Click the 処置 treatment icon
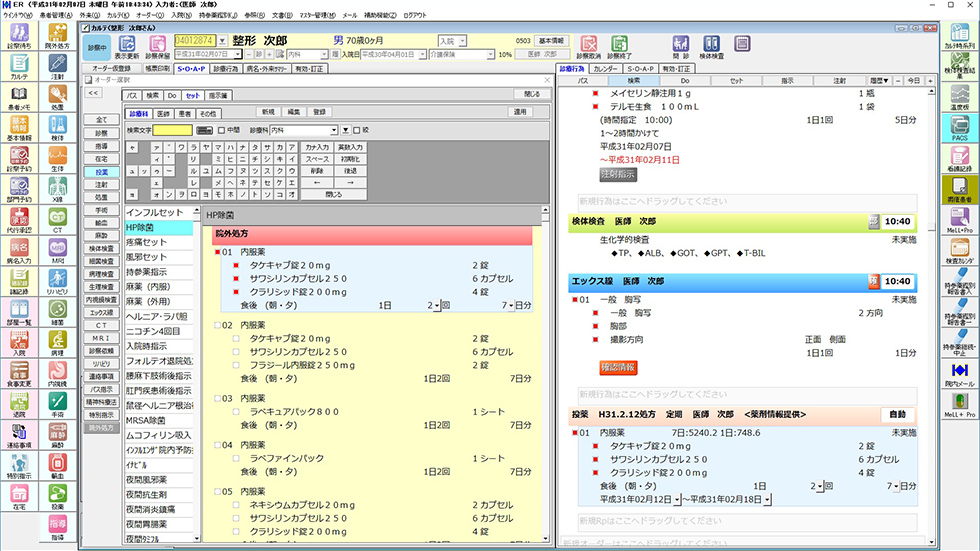The width and height of the screenshot is (980, 551). pos(57,97)
